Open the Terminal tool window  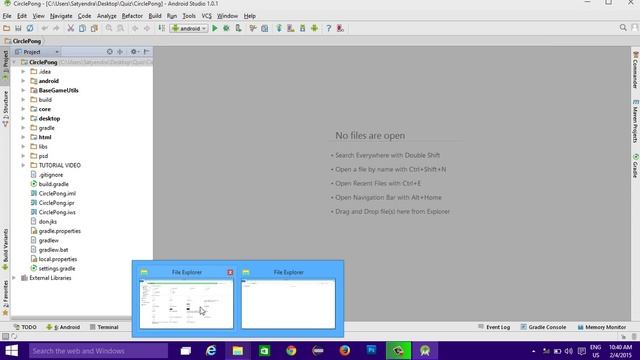[x=104, y=327]
